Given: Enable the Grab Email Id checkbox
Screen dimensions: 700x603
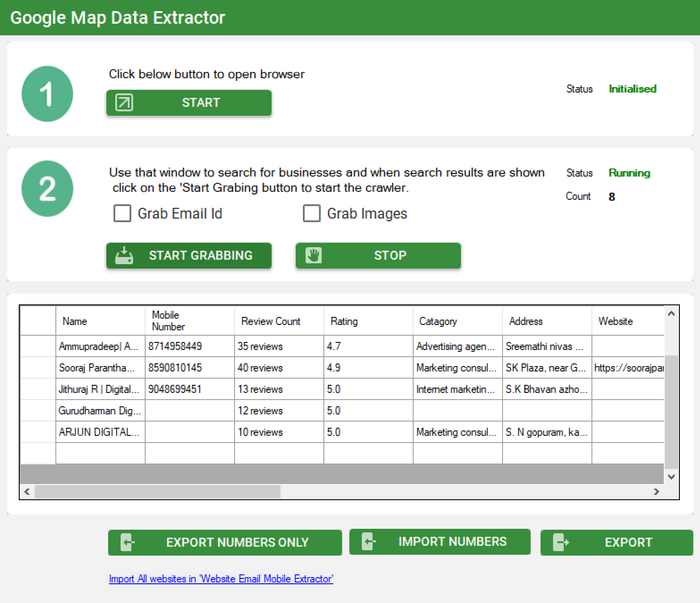Looking at the screenshot, I should click(x=122, y=213).
